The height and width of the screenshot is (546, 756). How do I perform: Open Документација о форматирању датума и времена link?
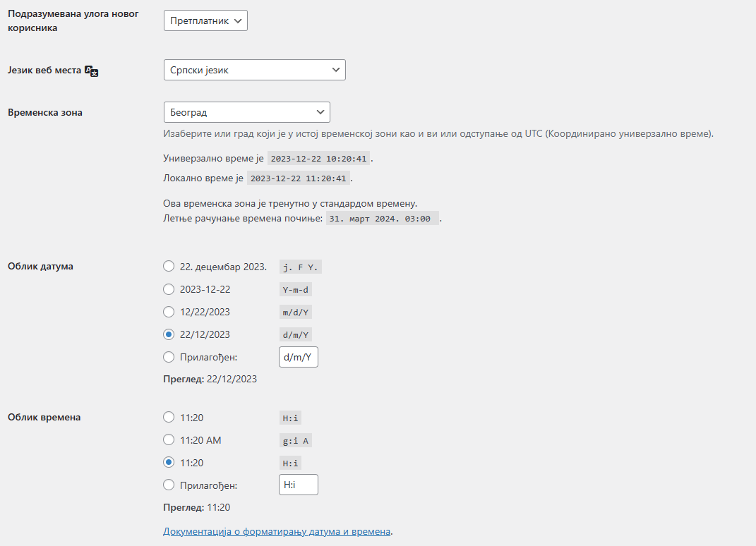[x=277, y=531]
